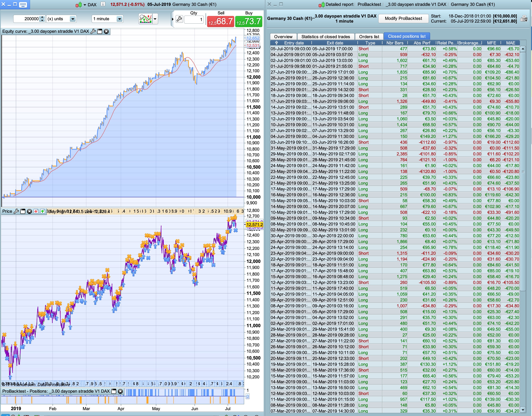Click the order settings wrench beside Qty

(179, 19)
